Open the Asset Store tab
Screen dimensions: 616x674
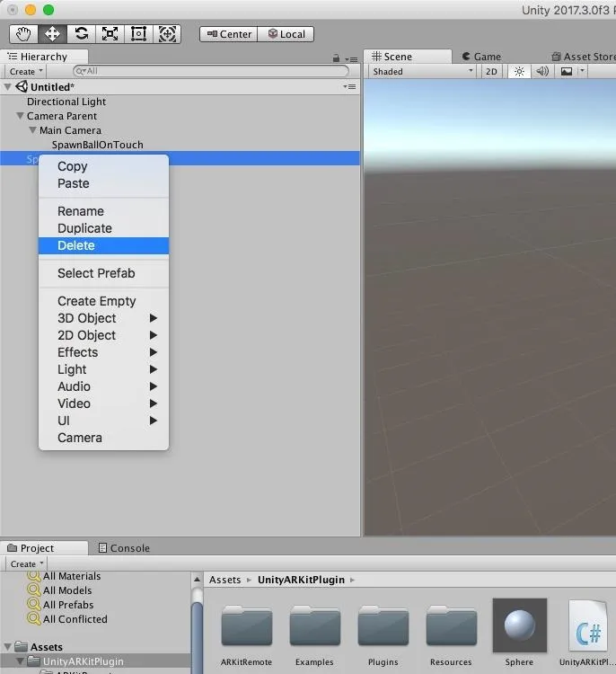pyautogui.click(x=584, y=57)
